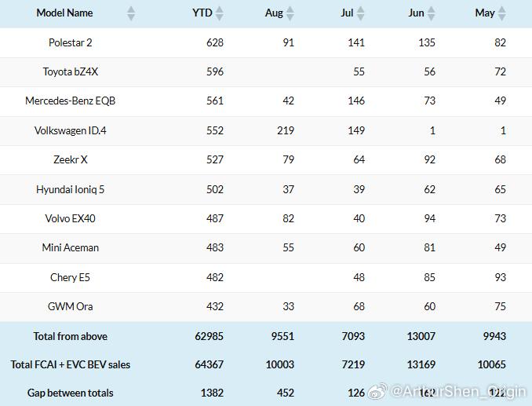Click the May header label
This screenshot has width=532, height=406.
484,13
